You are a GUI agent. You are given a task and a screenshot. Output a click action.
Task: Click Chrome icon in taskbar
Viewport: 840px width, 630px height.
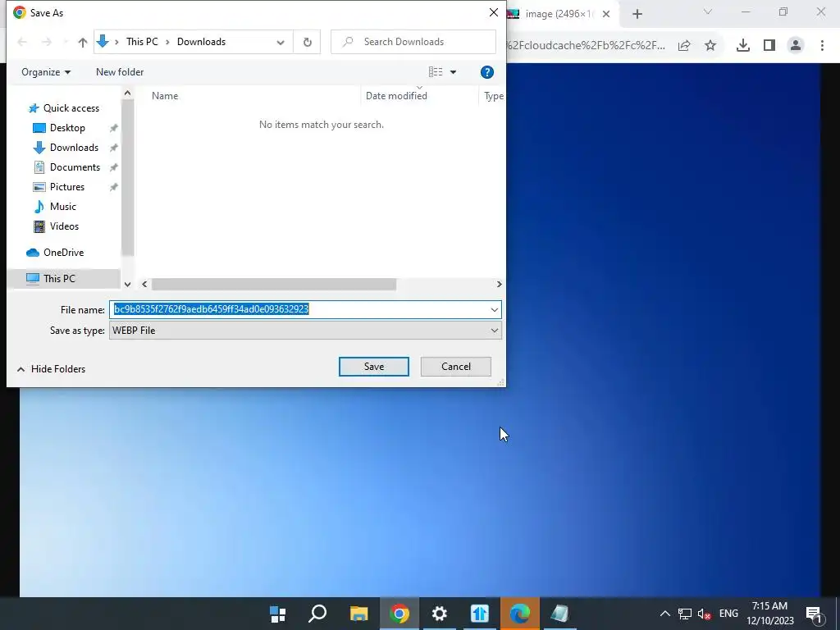pyautogui.click(x=399, y=614)
